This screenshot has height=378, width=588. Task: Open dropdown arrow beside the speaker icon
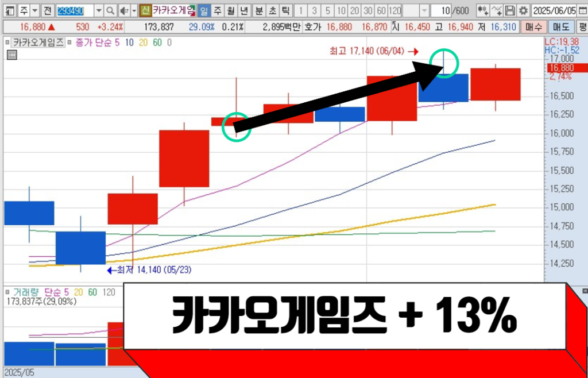coord(134,11)
